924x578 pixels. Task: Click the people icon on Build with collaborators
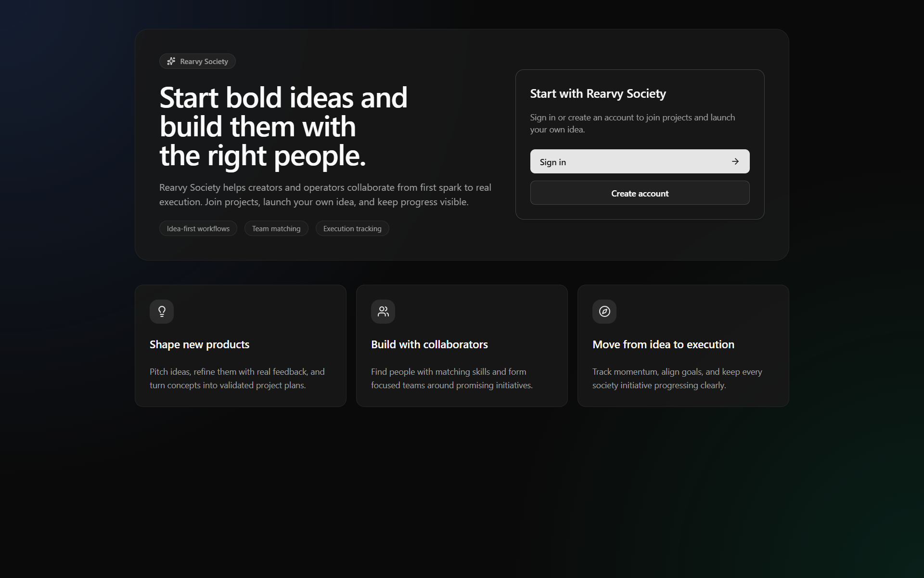383,312
